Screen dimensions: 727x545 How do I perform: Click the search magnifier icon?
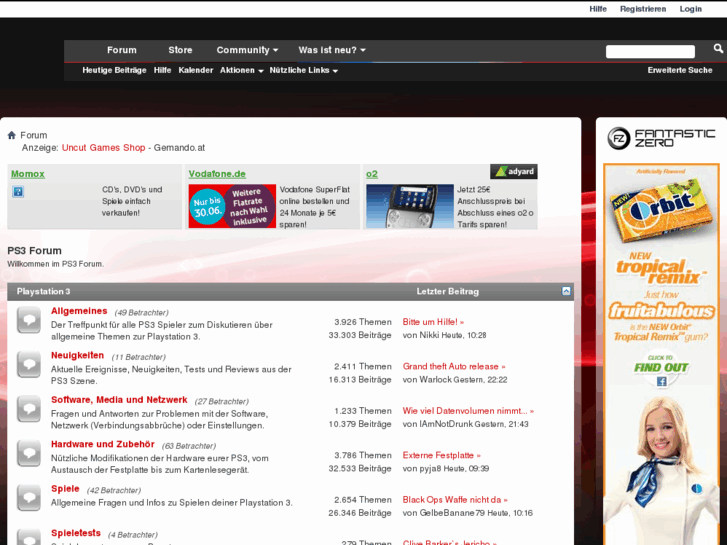tap(718, 48)
